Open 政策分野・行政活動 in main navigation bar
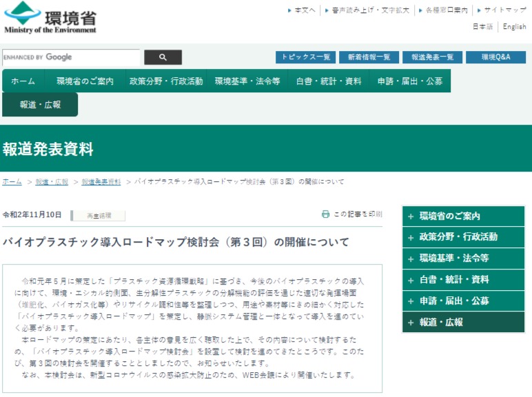 tap(166, 81)
